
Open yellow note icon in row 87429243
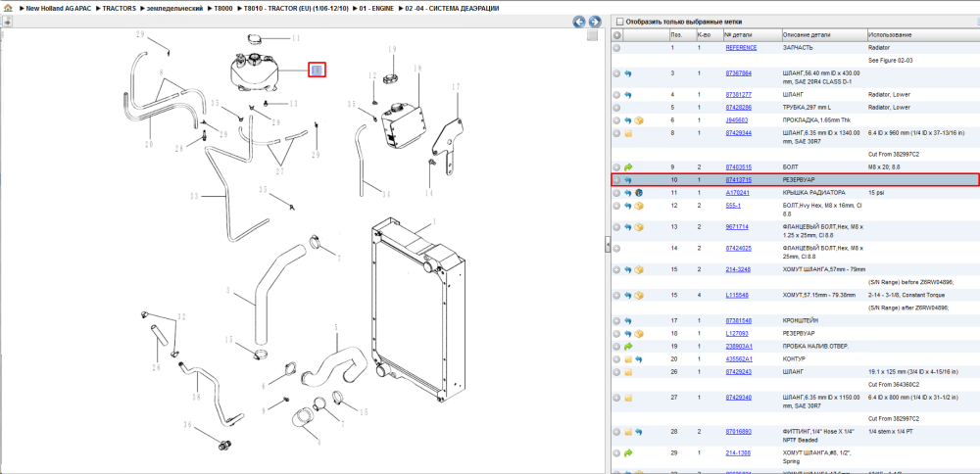[628, 372]
